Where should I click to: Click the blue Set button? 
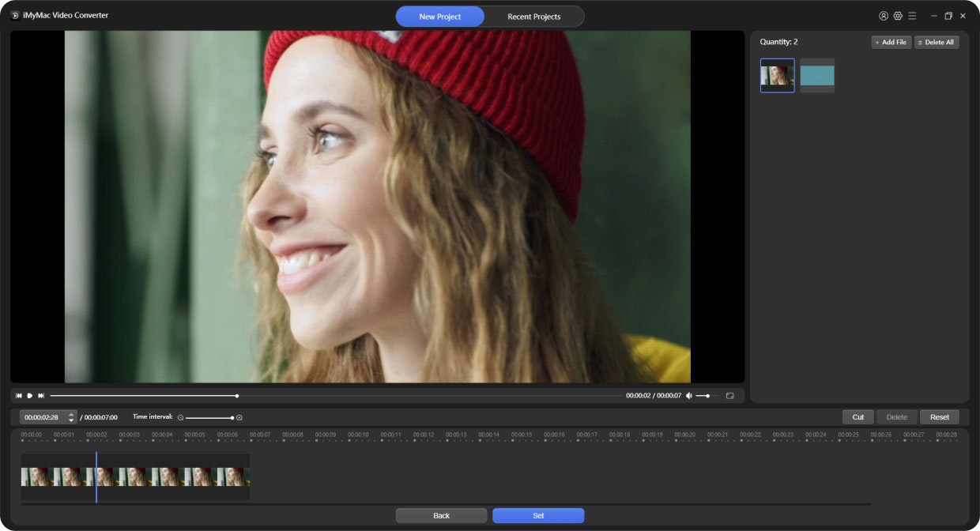[x=538, y=515]
